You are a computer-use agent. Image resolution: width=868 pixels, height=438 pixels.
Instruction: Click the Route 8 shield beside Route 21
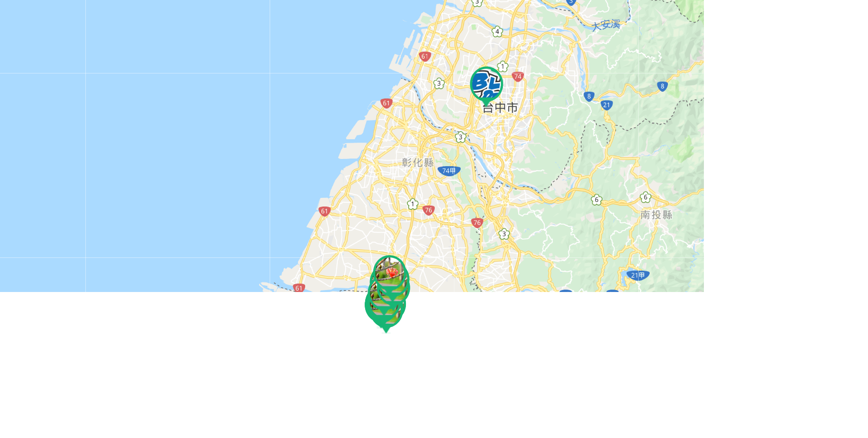point(589,97)
